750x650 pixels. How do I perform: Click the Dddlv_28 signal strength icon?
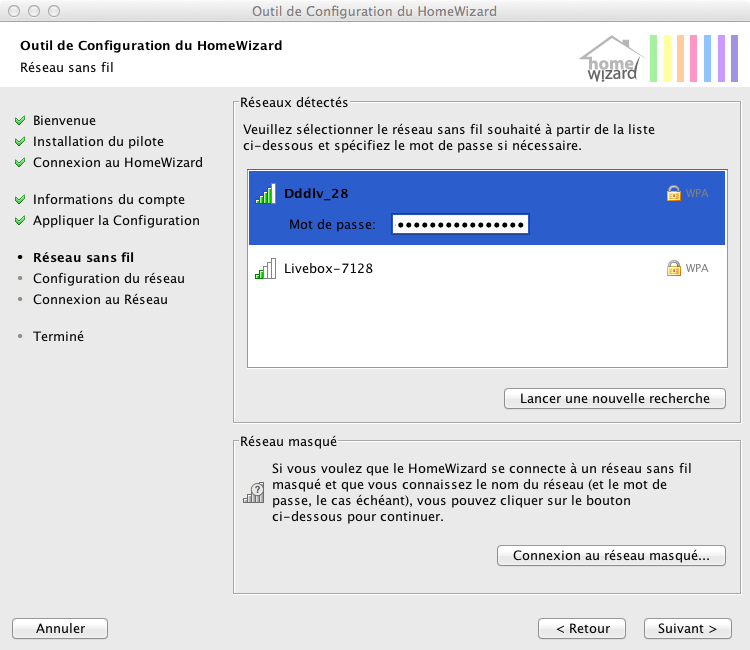(265, 194)
